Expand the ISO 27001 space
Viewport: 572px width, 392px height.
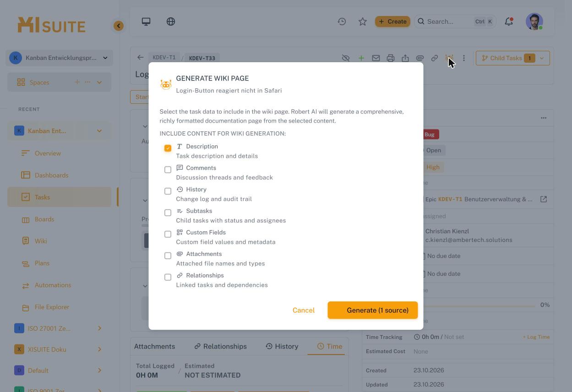pos(99,328)
